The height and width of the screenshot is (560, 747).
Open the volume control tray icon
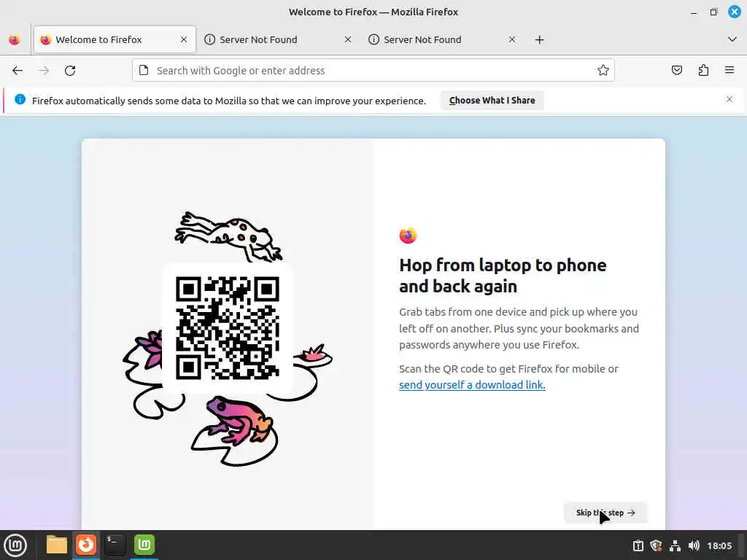[x=694, y=545]
